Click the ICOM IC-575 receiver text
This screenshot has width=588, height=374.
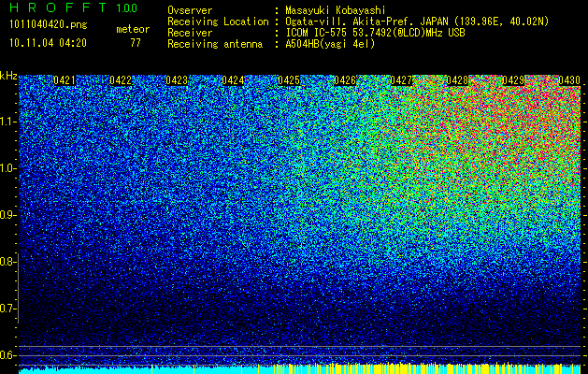[x=375, y=33]
